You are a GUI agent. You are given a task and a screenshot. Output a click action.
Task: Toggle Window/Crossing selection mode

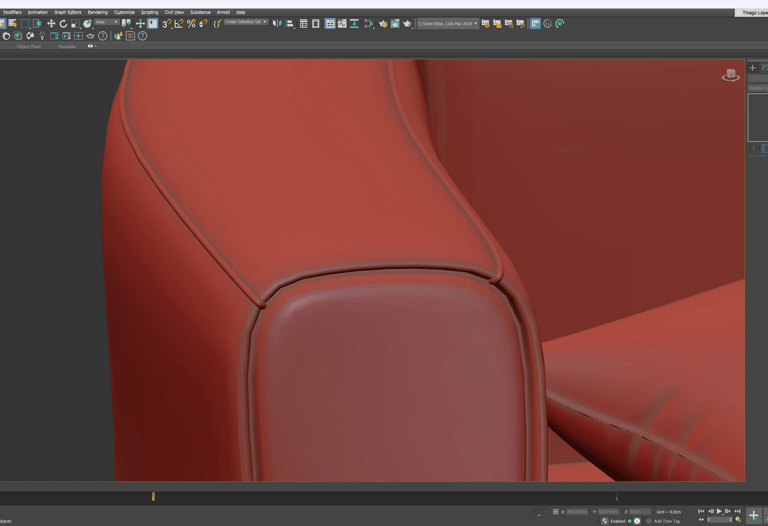pyautogui.click(x=37, y=24)
